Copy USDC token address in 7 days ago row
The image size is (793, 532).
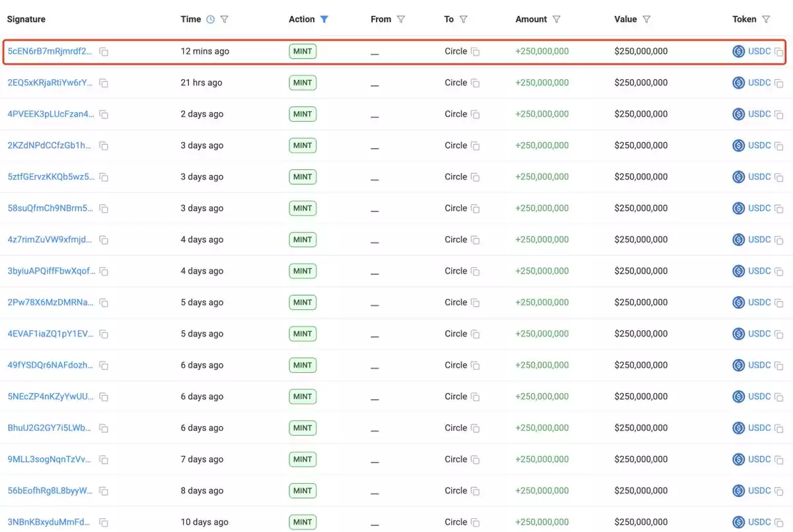click(779, 460)
